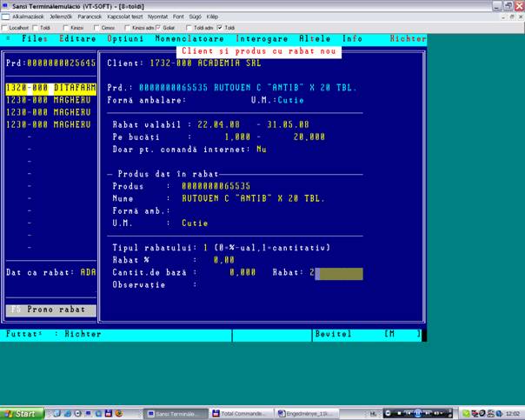525x420 pixels.
Task: Click the Windows Start button
Action: point(22,414)
